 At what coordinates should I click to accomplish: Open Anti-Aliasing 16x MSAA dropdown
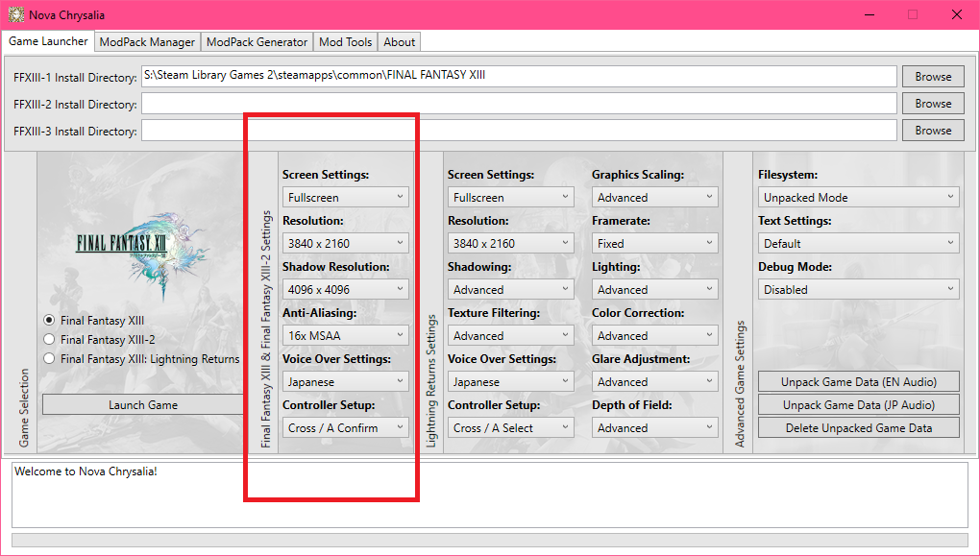click(x=346, y=336)
